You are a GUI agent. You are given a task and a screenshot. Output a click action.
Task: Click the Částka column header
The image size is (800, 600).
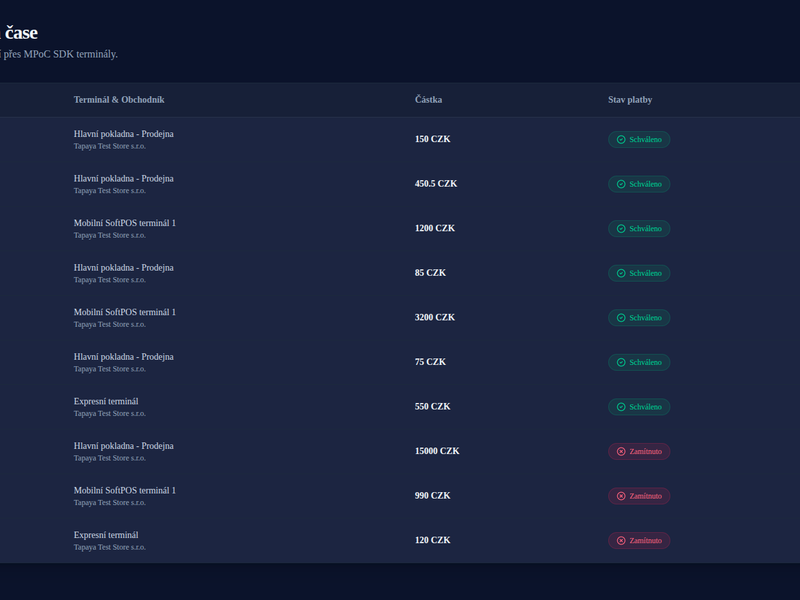(x=429, y=99)
